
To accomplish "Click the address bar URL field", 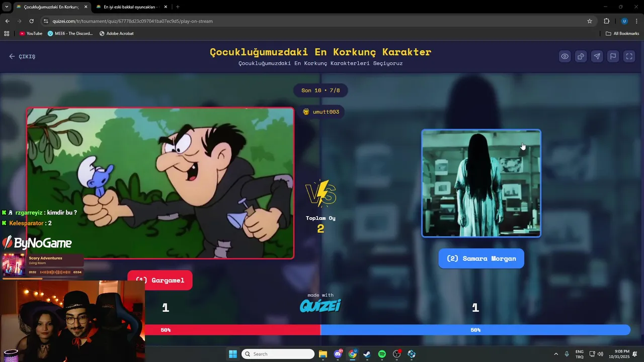I will pos(317,21).
